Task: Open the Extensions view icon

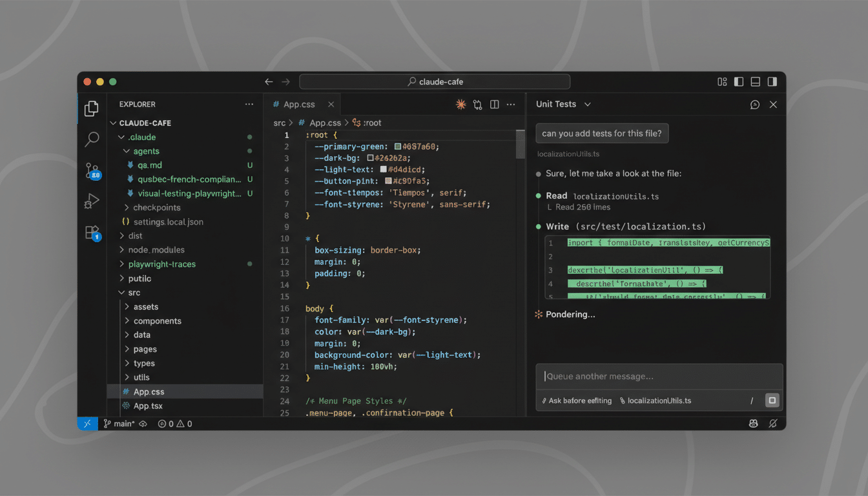Action: click(x=92, y=233)
